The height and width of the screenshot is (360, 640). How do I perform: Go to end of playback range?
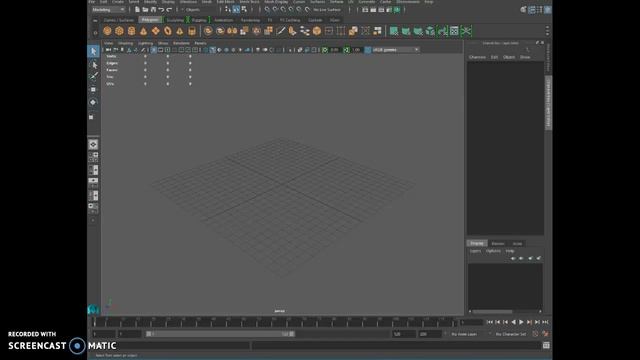click(x=545, y=322)
